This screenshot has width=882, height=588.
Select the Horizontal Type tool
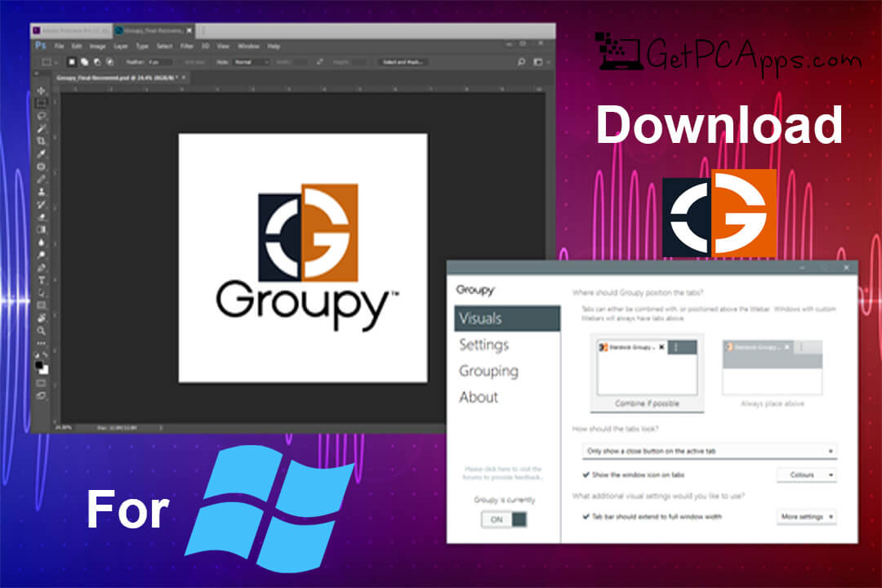41,280
